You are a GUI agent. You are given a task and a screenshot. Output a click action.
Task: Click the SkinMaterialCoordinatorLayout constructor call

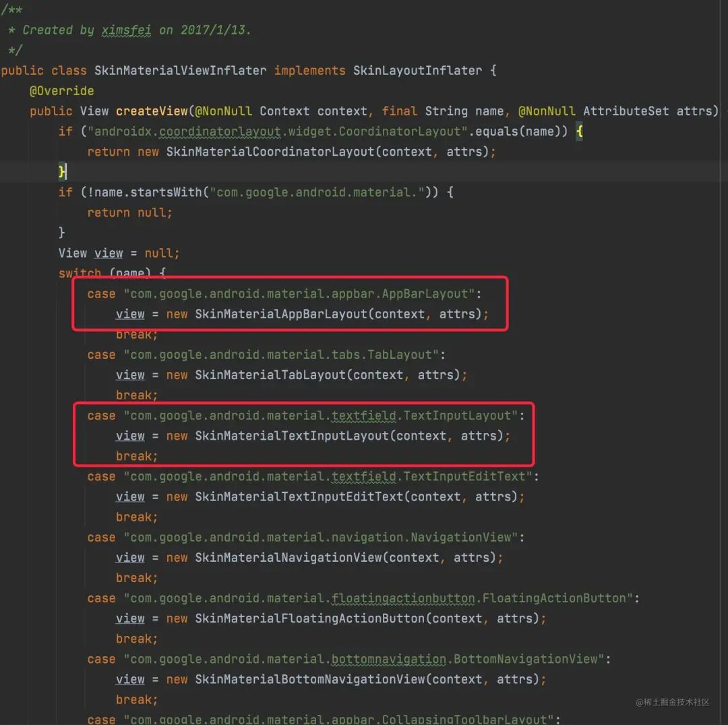[271, 152]
